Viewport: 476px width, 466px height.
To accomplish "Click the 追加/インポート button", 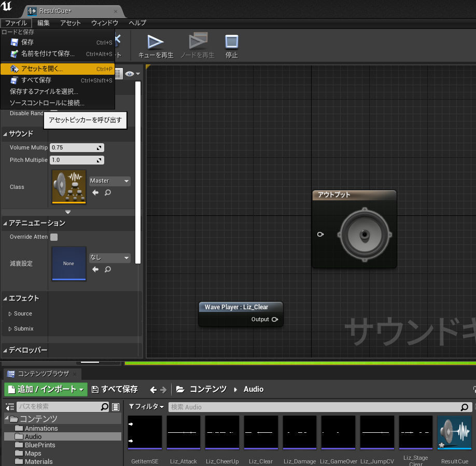I will [46, 389].
